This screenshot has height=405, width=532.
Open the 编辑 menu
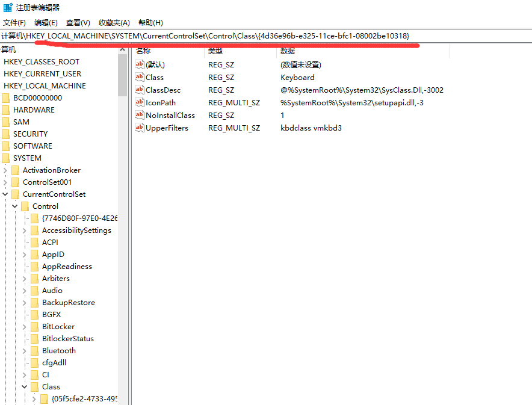46,22
